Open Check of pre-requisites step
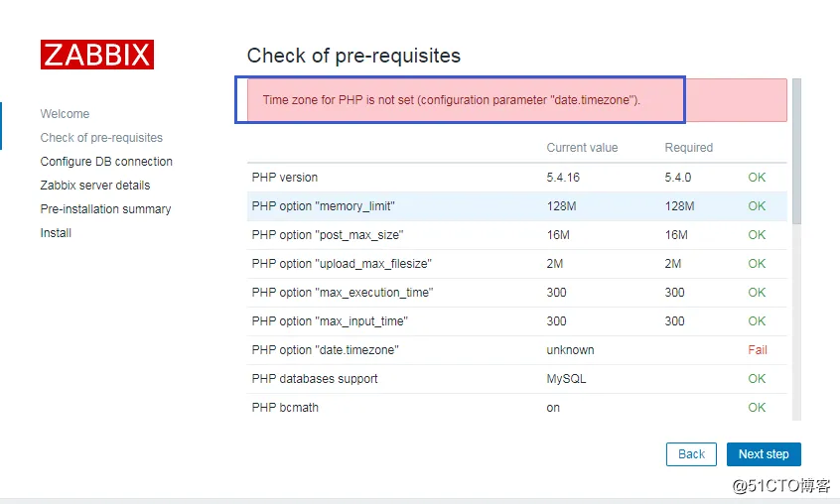 (101, 138)
